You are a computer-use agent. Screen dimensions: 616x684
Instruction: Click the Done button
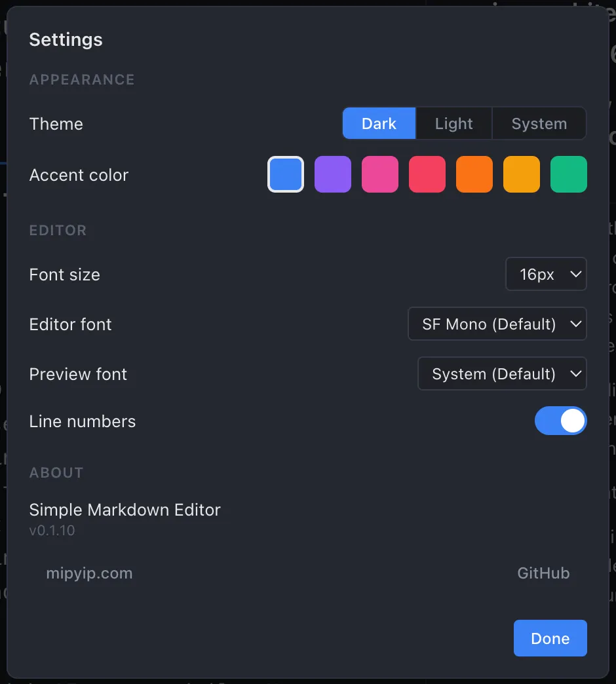[550, 638]
